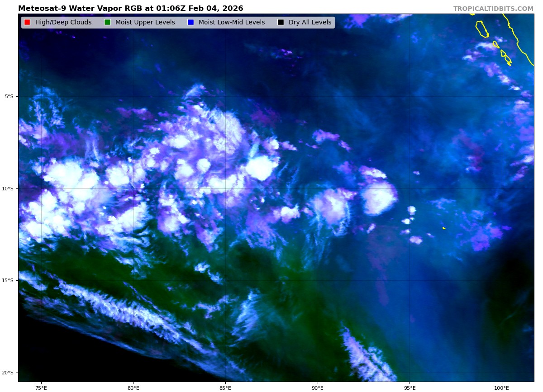Click the black Dry All Levels swatch
The height and width of the screenshot is (392, 543).
(281, 23)
